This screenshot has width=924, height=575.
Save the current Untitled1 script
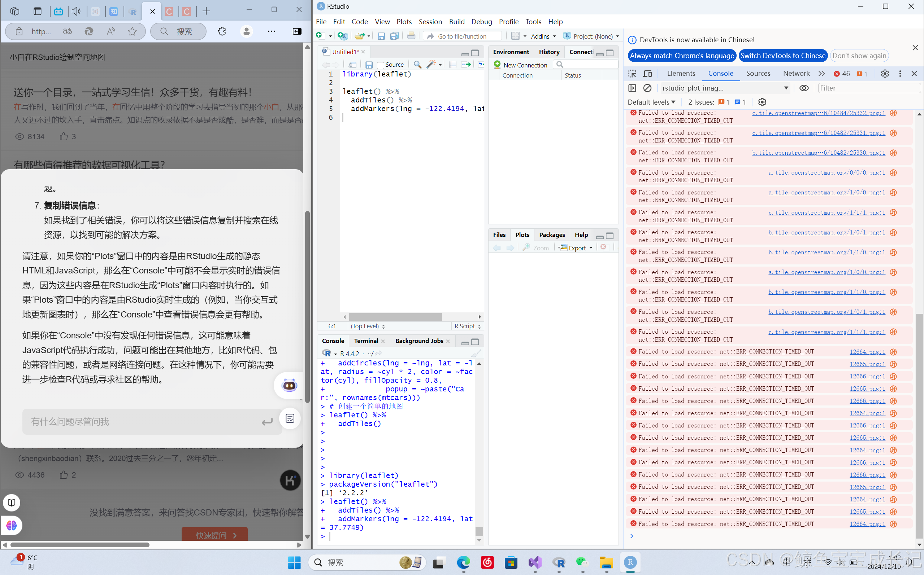pos(369,65)
